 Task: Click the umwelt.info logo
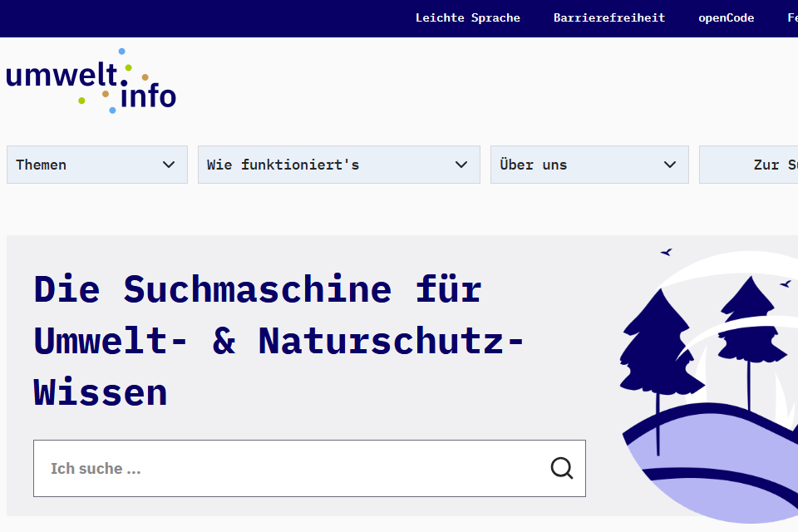coord(91,81)
